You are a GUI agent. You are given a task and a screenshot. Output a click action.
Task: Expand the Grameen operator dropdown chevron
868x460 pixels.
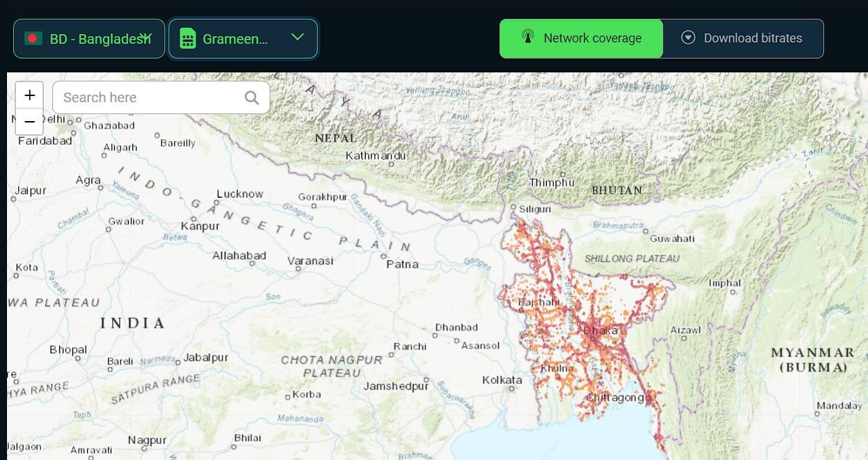tap(297, 38)
